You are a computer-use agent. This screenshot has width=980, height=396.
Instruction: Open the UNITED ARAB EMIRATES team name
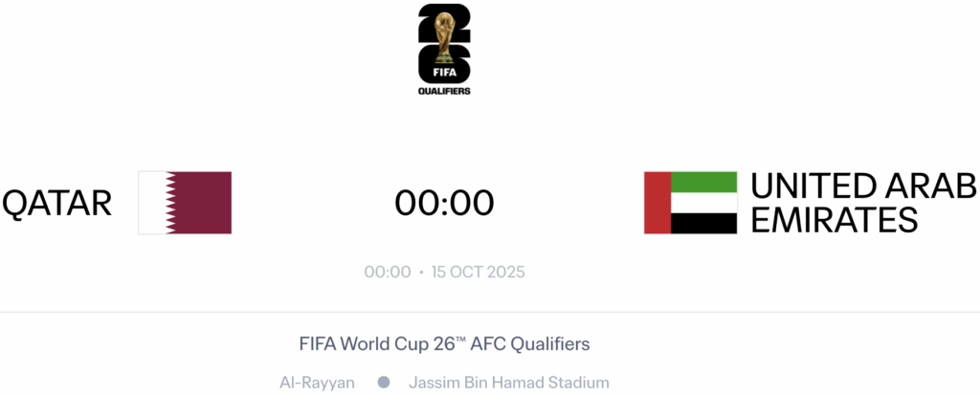pyautogui.click(x=863, y=203)
